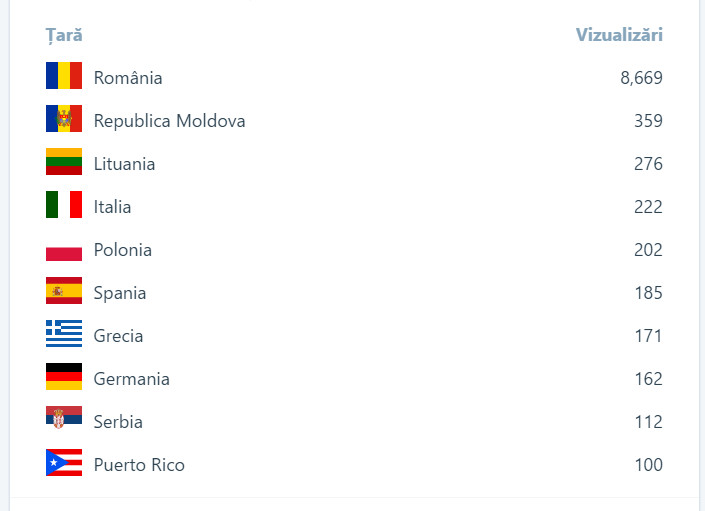Click Serbia's 112 views value
Viewport: 705px width, 511px height.
click(648, 422)
